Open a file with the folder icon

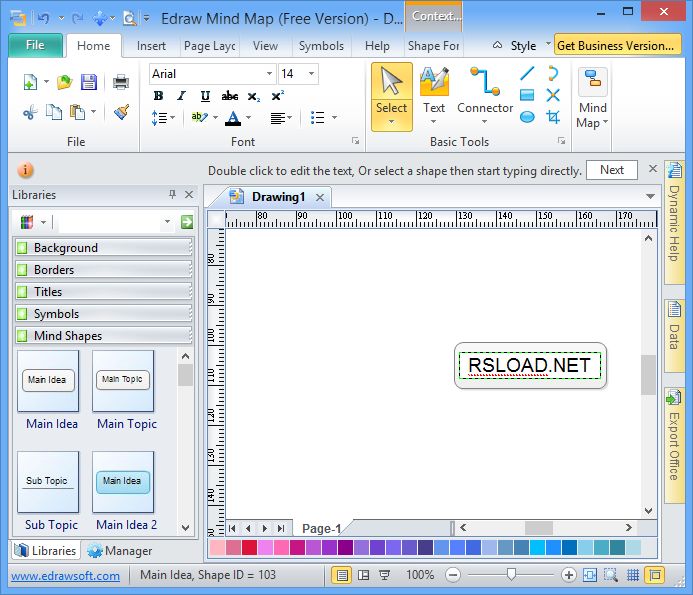point(65,82)
